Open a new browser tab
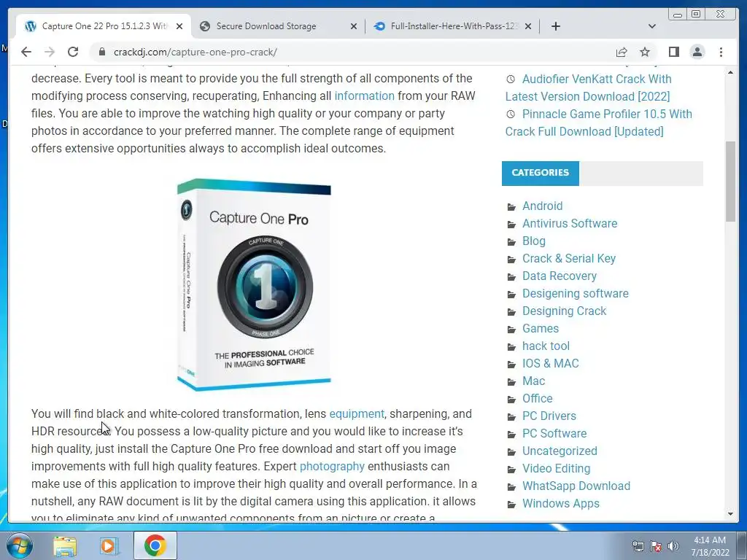Screen dimensions: 747x560 (x=555, y=26)
